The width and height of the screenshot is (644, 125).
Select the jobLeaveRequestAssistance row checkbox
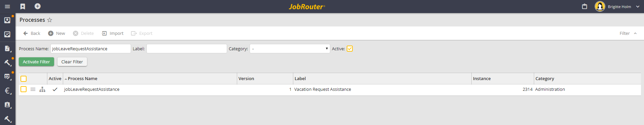(24, 89)
